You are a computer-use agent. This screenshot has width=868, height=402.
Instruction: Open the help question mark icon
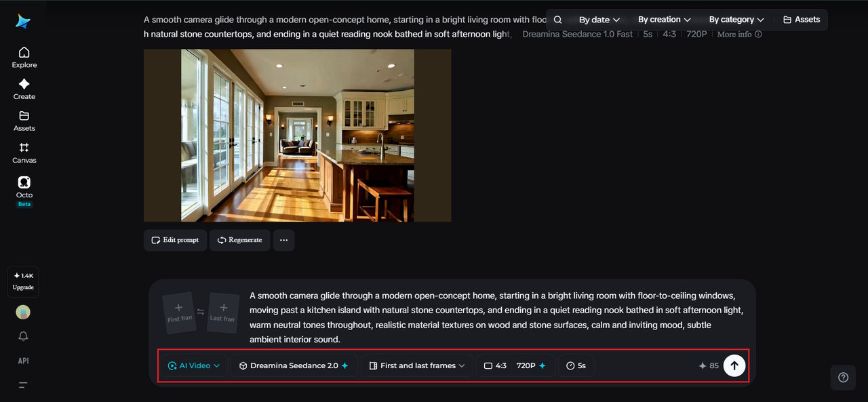click(x=843, y=378)
